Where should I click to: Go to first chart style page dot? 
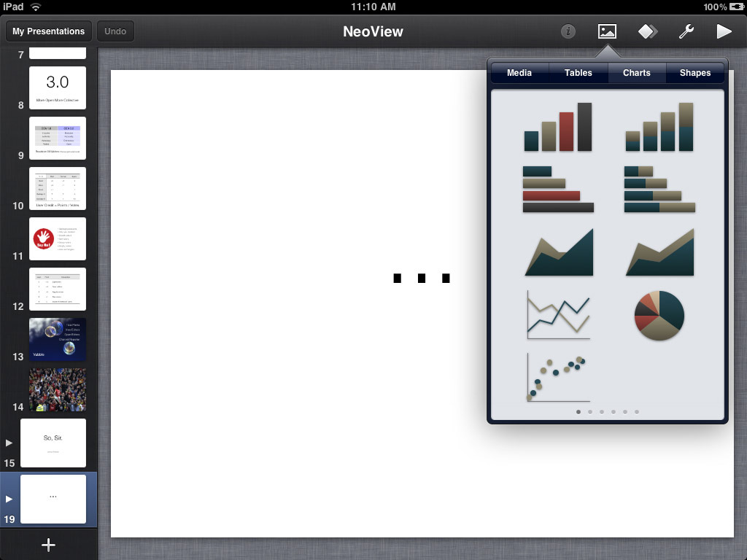coord(578,412)
